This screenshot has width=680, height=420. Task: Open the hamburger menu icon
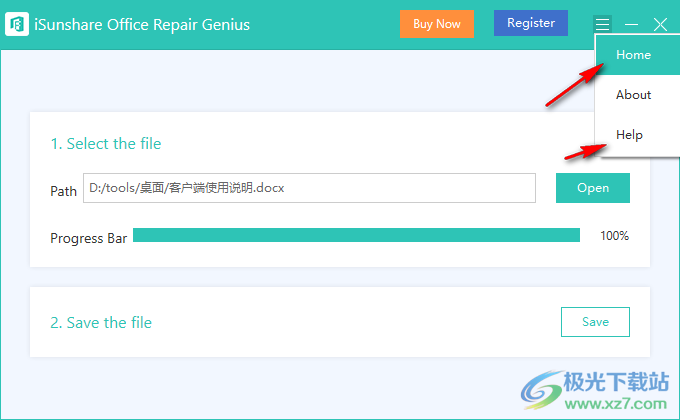(602, 24)
